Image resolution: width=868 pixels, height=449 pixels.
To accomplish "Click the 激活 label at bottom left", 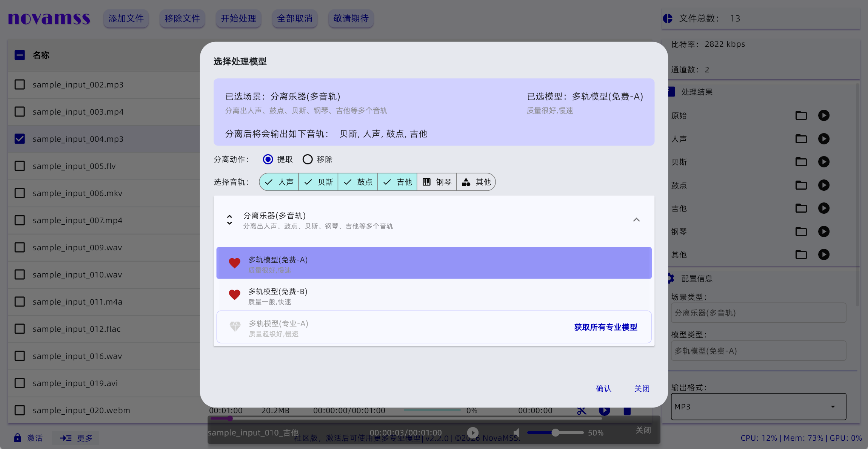I will (35, 438).
